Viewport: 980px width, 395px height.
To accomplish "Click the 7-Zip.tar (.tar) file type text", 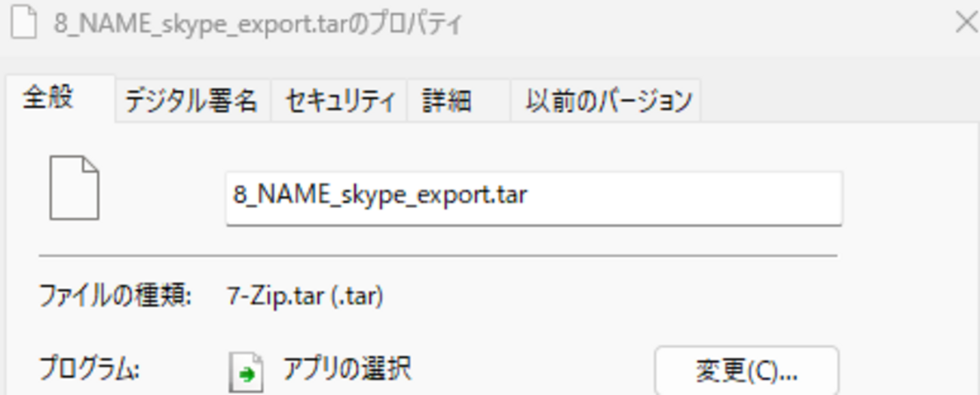I will click(305, 296).
